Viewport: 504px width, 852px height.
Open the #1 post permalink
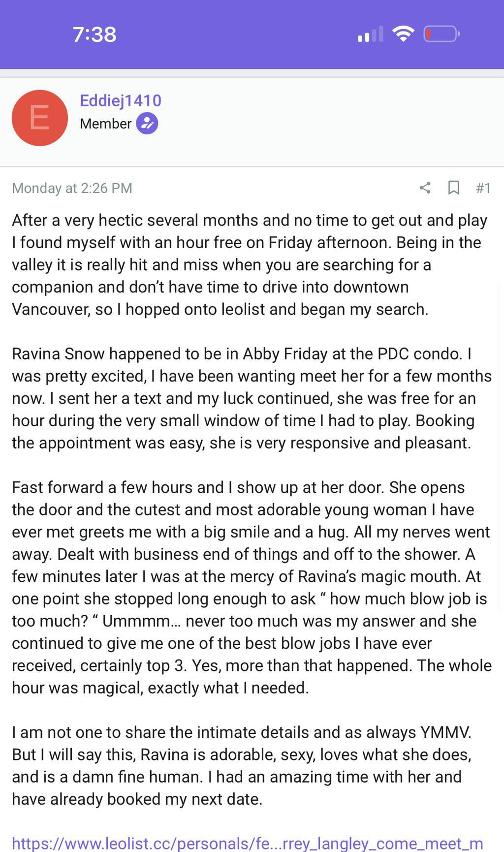click(483, 188)
